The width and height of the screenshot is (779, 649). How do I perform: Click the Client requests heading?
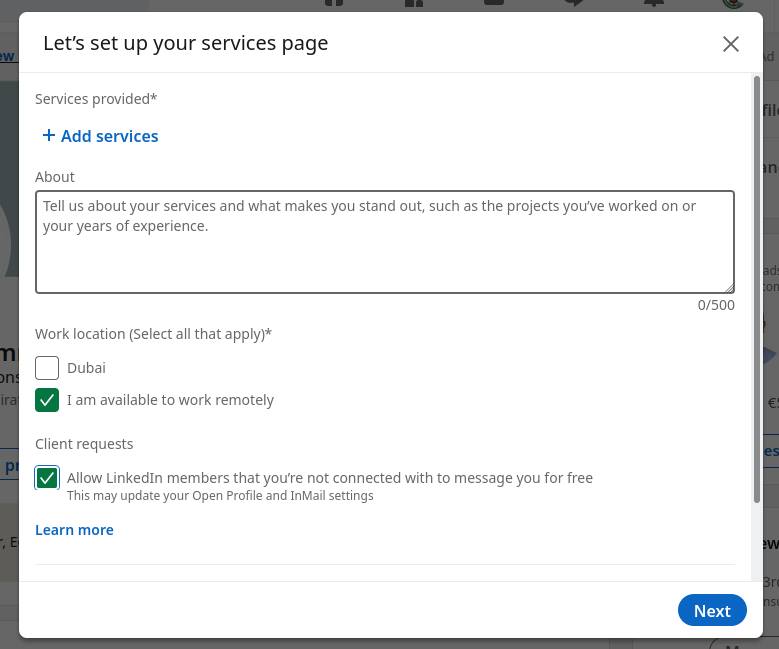(x=84, y=444)
